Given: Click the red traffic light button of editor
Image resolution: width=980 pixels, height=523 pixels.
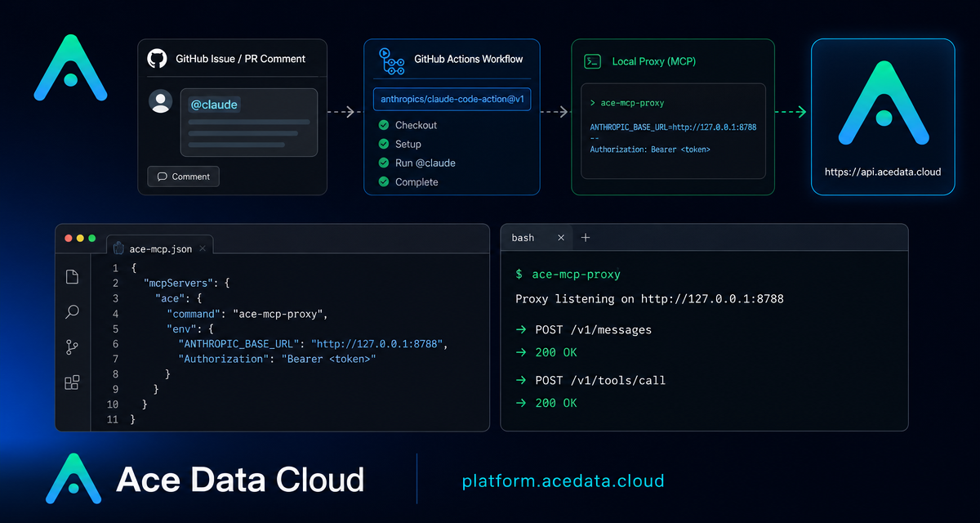Looking at the screenshot, I should tap(68, 238).
